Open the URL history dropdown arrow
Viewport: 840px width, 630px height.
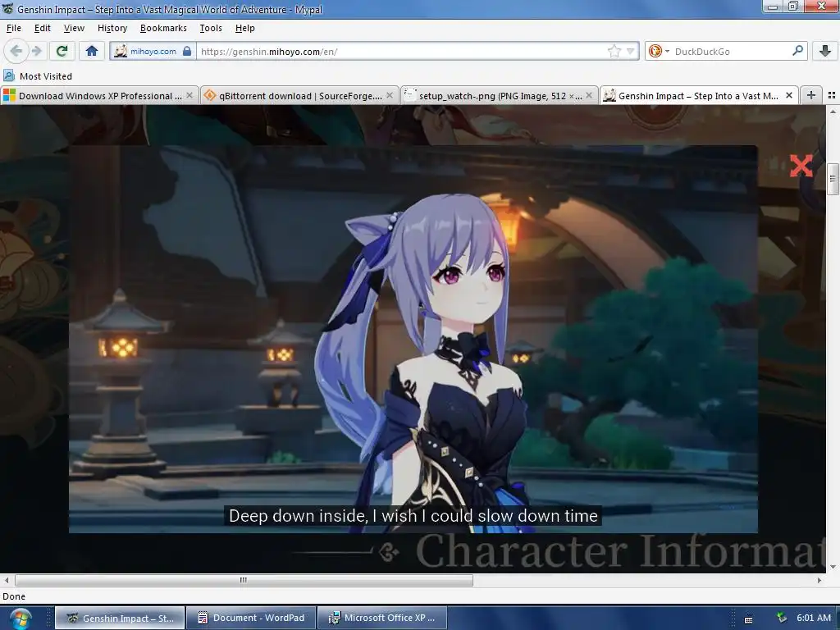(631, 52)
